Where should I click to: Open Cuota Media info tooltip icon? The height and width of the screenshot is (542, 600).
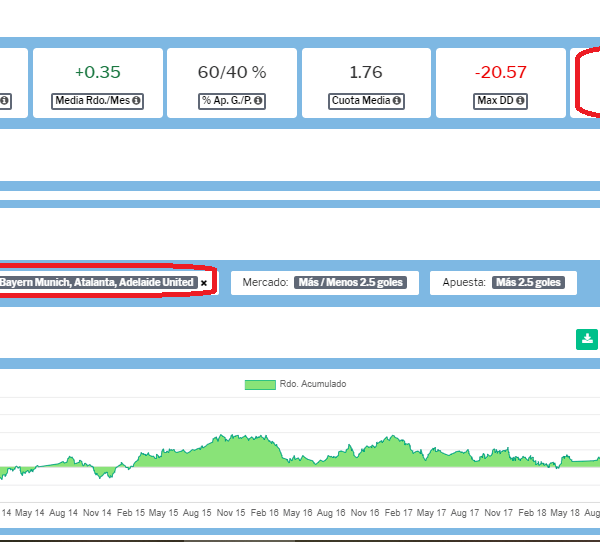point(397,101)
